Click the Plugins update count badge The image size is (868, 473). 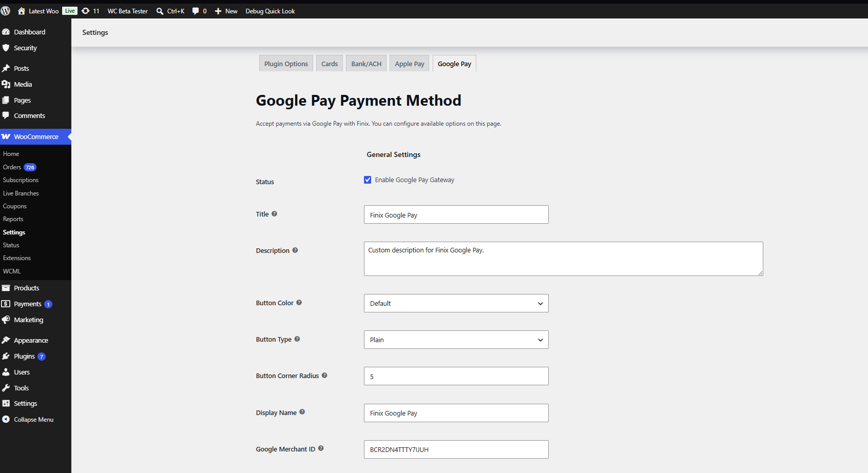click(x=42, y=357)
